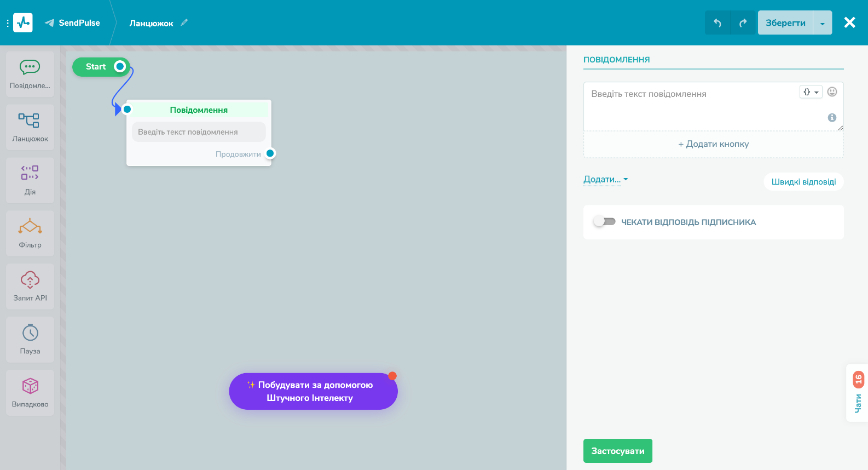Expand the Зберегти dropdown arrow
Viewport: 868px width, 470px height.
coord(822,23)
